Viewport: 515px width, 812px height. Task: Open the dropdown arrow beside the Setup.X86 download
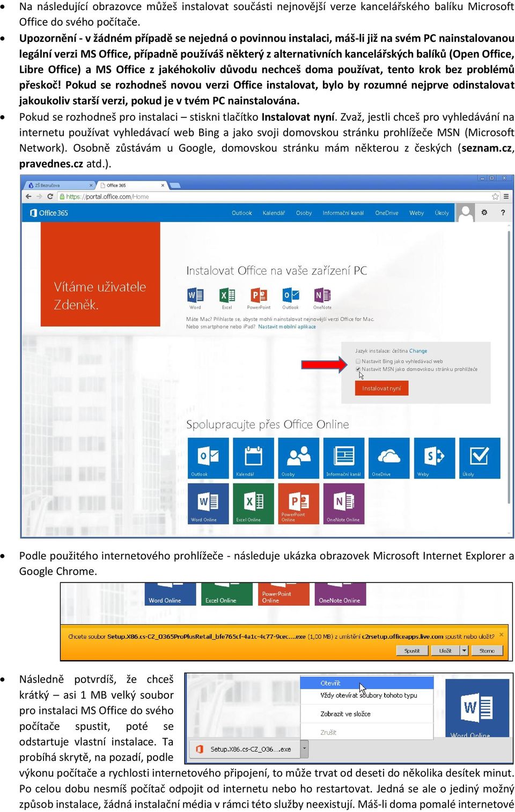(305, 749)
